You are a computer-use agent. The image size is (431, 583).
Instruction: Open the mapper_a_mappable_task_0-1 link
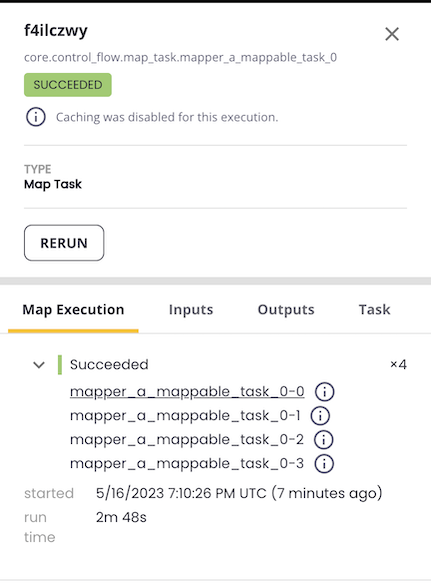point(185,416)
